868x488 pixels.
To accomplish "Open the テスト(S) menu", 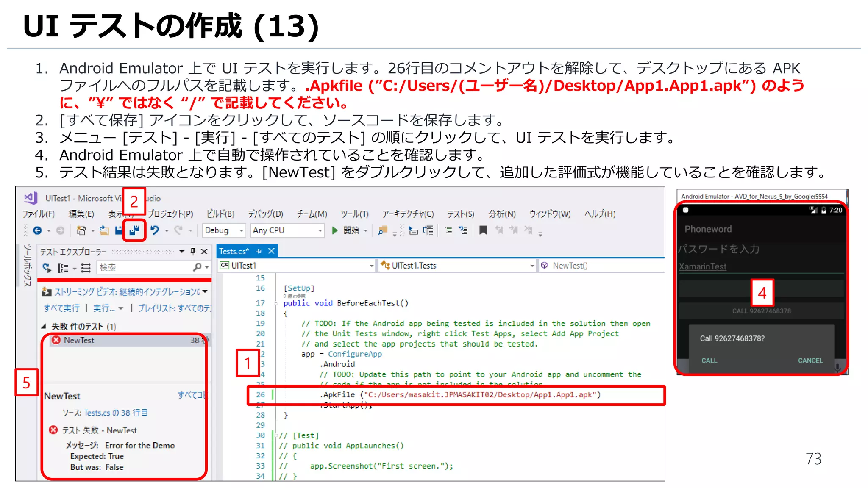I will [461, 214].
